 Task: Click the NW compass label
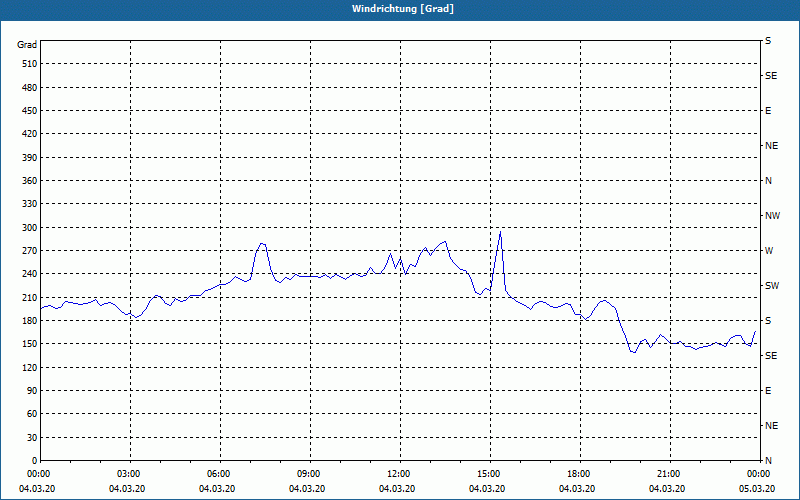point(772,216)
